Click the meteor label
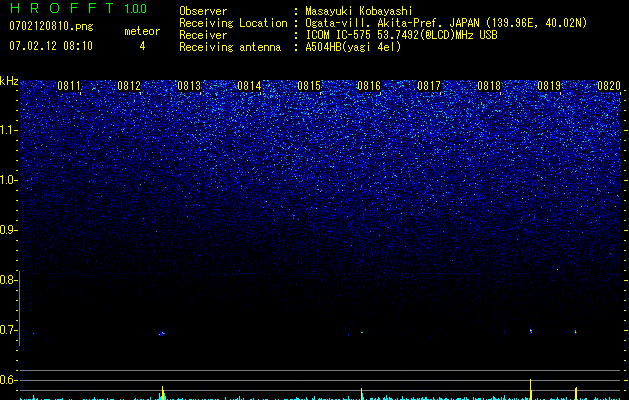The height and width of the screenshot is (400, 629). (x=142, y=31)
